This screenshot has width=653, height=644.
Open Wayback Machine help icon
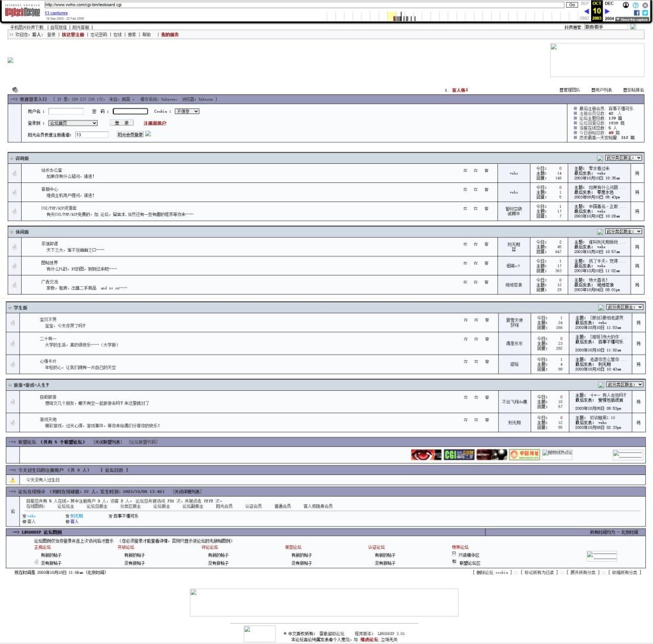[636, 4]
